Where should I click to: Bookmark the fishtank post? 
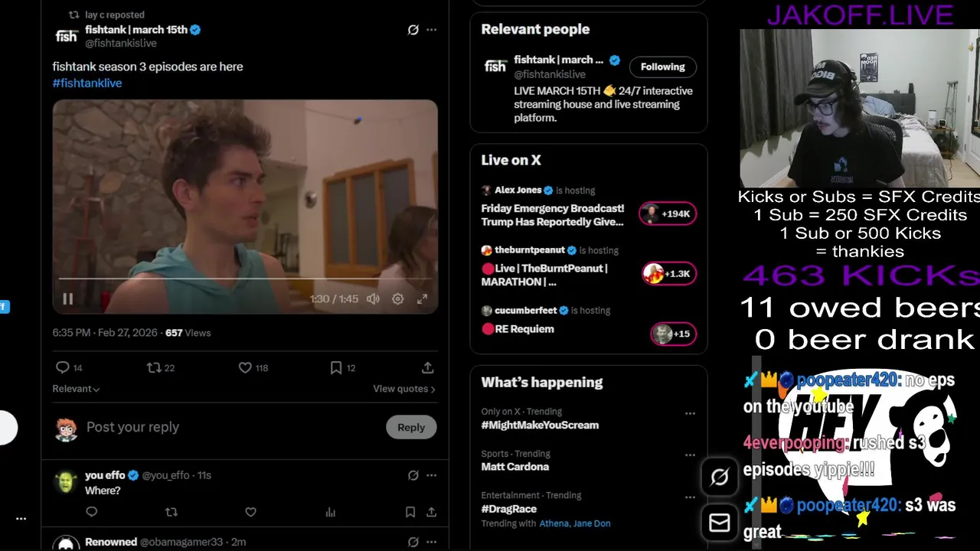tap(335, 368)
